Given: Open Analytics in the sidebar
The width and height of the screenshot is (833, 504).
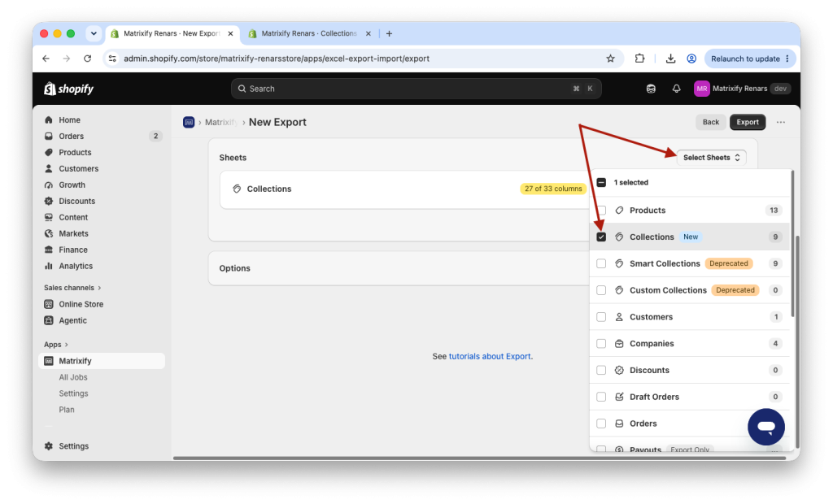Looking at the screenshot, I should (76, 266).
